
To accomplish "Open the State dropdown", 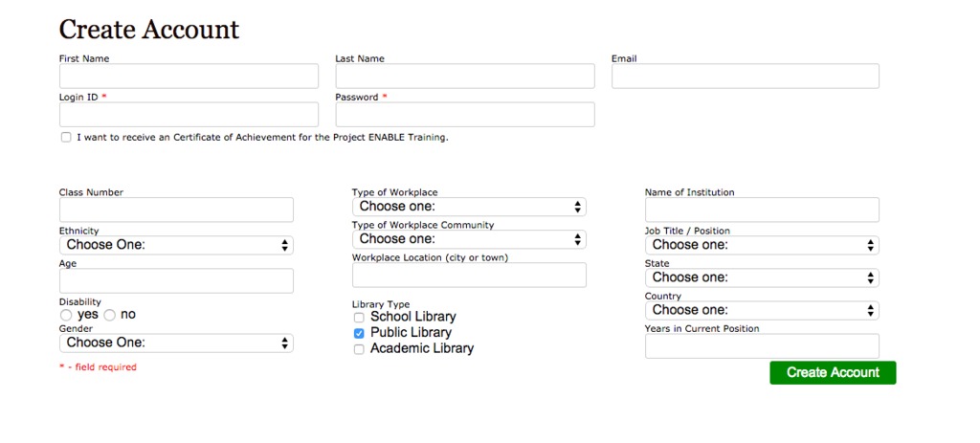I will pos(762,278).
